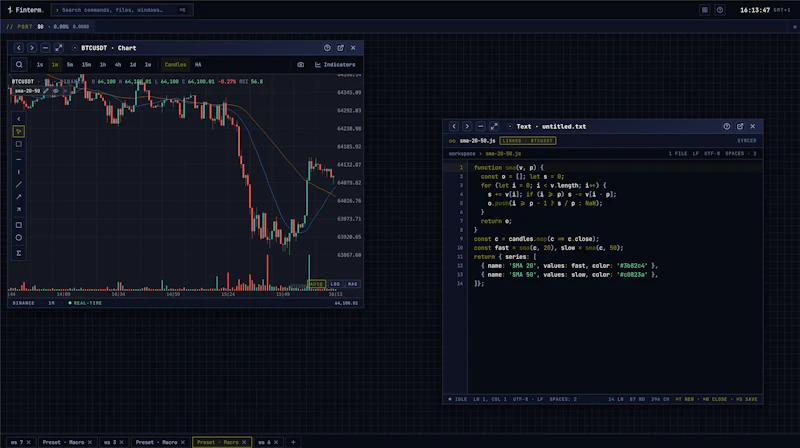Pop out the BTCUSDT Chart panel
Screen dimensions: 800x448
click(340, 48)
